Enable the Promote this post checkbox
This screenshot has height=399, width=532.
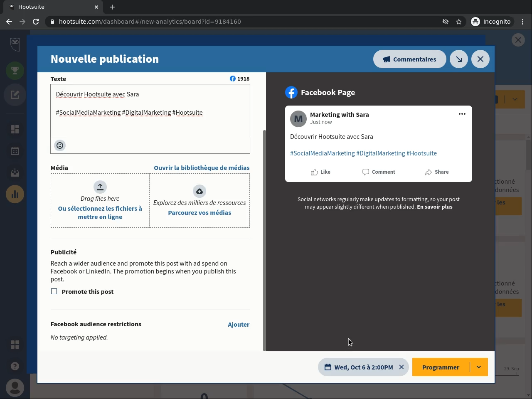click(54, 291)
